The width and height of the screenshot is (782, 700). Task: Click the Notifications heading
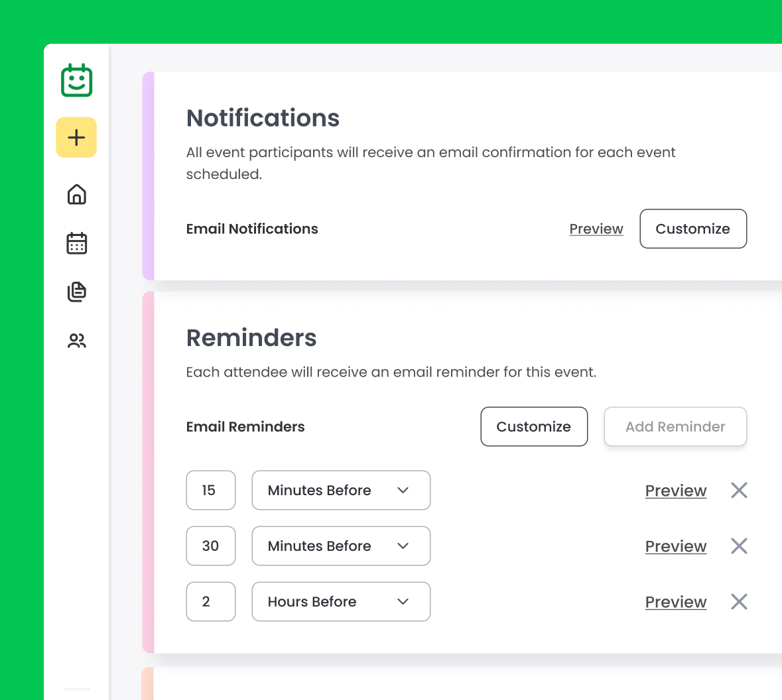tap(263, 118)
